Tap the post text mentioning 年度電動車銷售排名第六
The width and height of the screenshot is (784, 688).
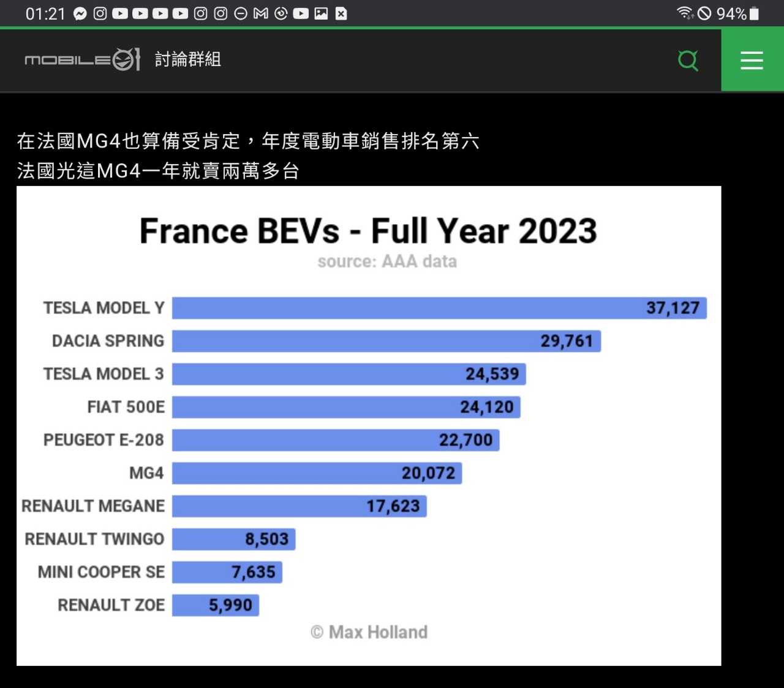coord(248,141)
